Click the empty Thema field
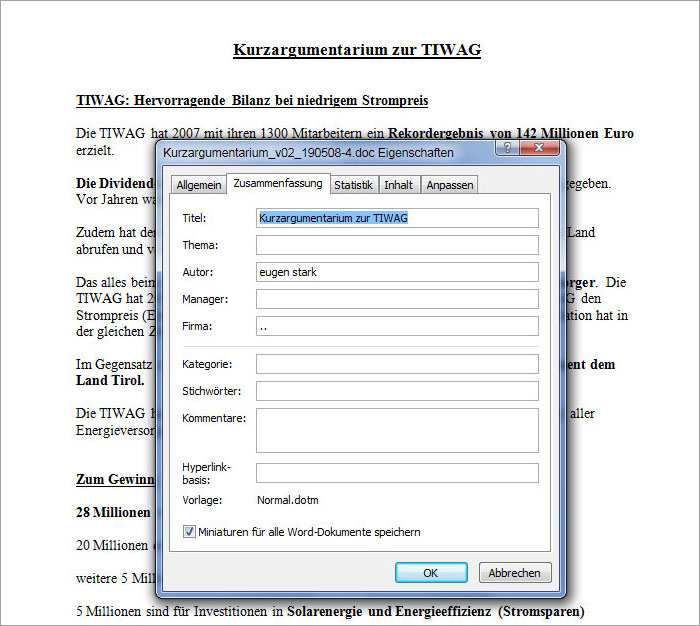The height and width of the screenshot is (626, 700). point(397,245)
